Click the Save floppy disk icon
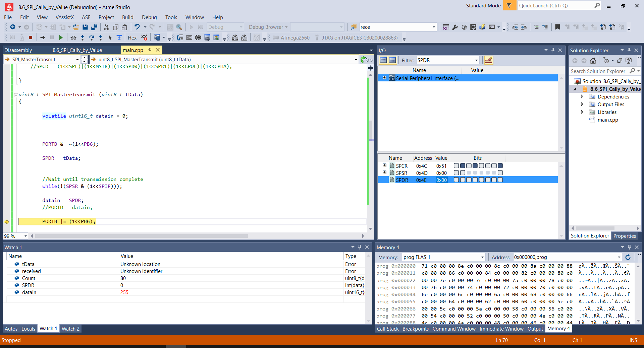The image size is (644, 348). 85,27
